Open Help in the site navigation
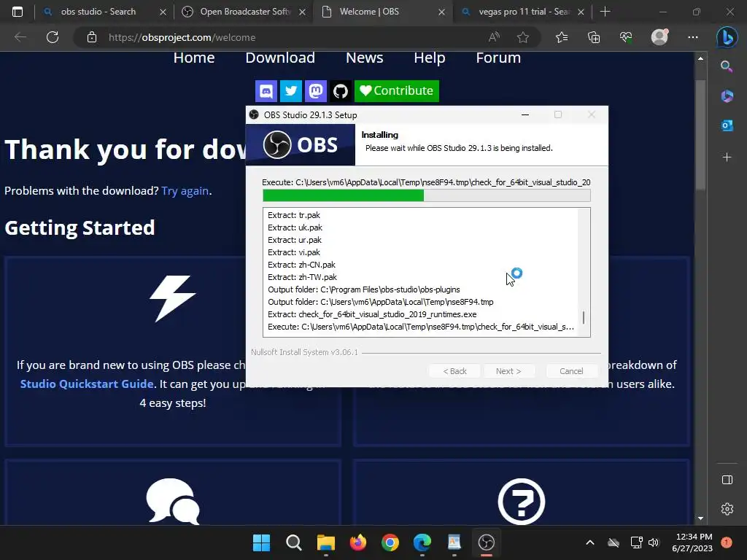The image size is (747, 560). [x=429, y=58]
